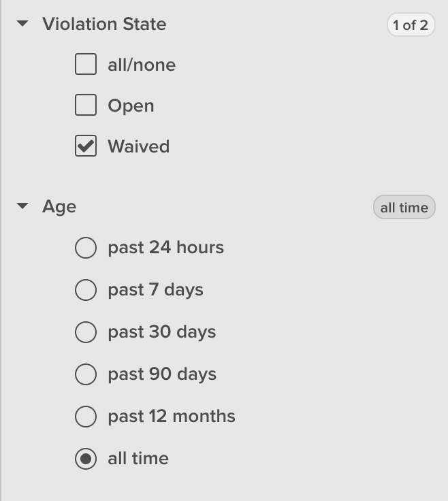Image resolution: width=448 pixels, height=501 pixels.
Task: Uncheck the Waived checkbox
Action: pyautogui.click(x=86, y=146)
